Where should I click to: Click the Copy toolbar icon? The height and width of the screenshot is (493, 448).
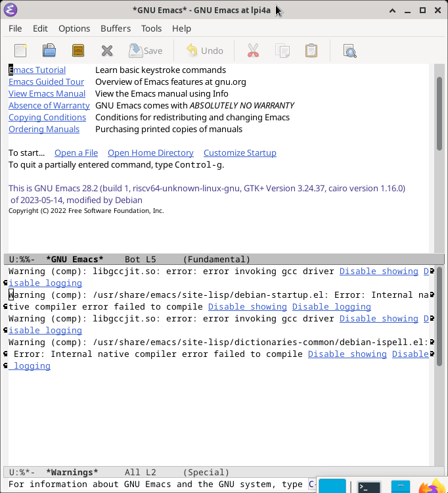(282, 51)
